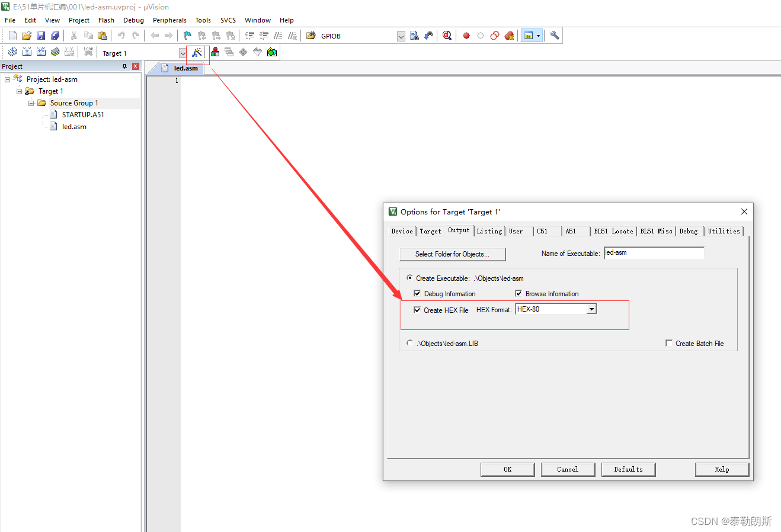This screenshot has height=532, width=781.
Task: Click the Manage Run-Time Environment diamond icon
Action: (x=244, y=52)
